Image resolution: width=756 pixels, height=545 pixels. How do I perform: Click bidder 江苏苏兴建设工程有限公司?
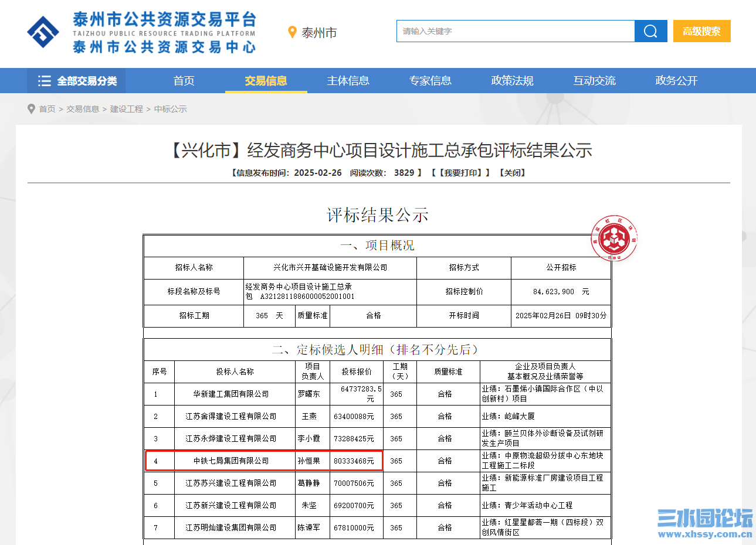tap(231, 483)
